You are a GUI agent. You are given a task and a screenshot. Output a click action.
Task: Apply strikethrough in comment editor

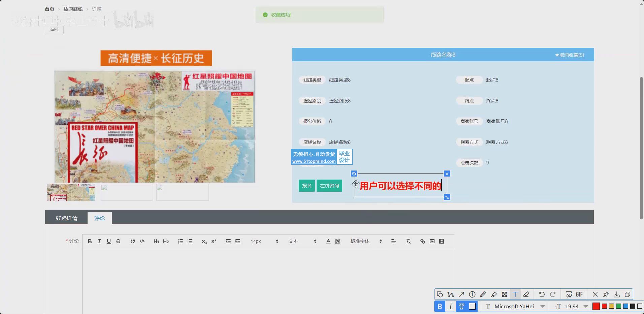pos(118,241)
